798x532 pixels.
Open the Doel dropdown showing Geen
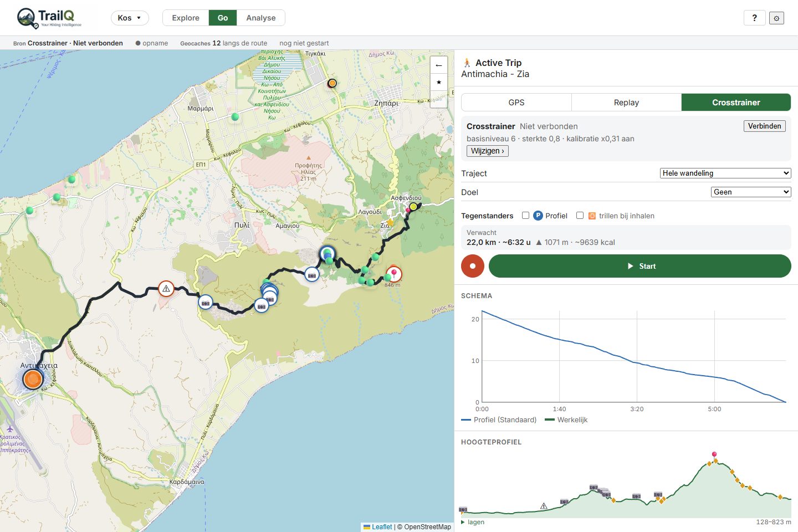[751, 192]
